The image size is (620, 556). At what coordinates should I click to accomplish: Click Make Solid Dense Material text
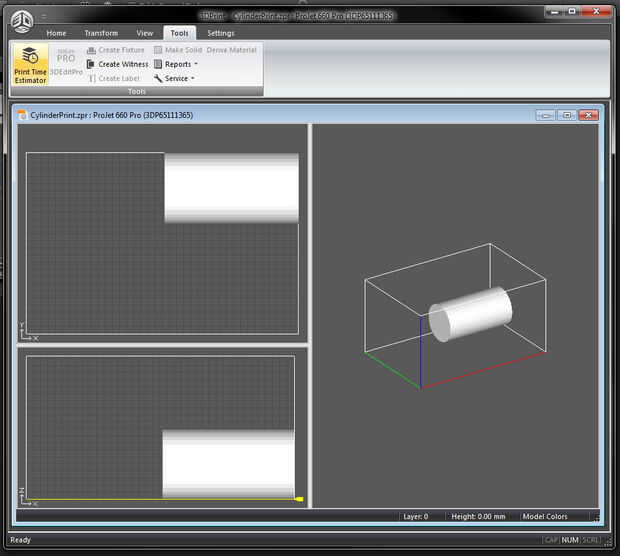[x=211, y=50]
